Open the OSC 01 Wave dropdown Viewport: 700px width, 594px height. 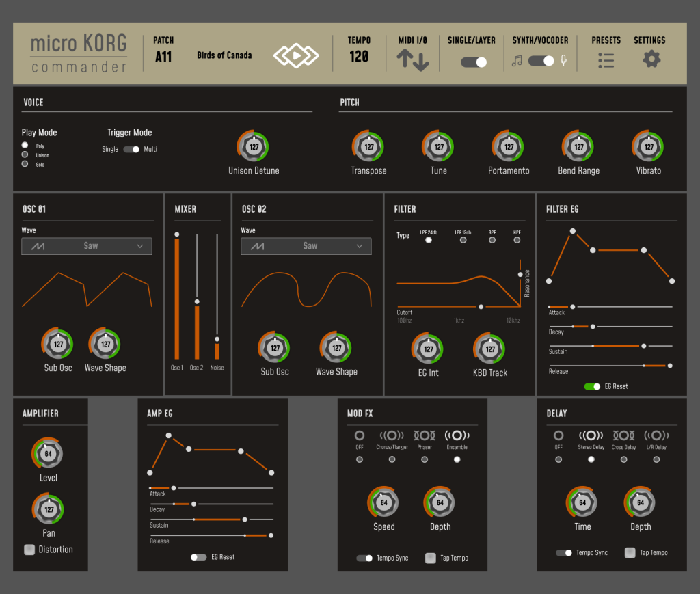pyautogui.click(x=87, y=246)
